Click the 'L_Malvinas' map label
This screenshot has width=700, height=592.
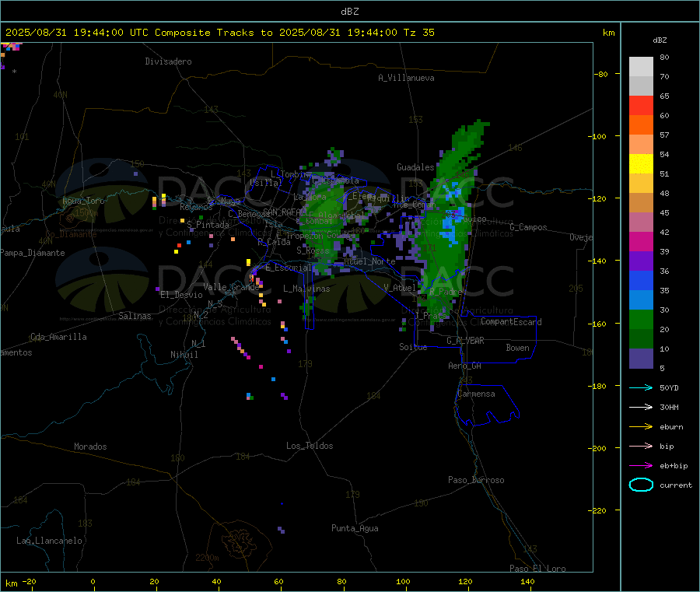[x=306, y=289]
